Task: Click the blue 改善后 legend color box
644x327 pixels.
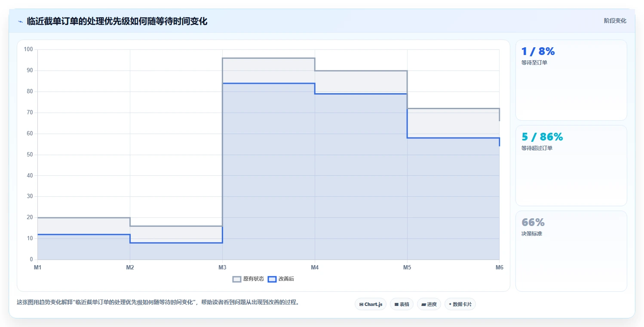Action: pos(272,279)
